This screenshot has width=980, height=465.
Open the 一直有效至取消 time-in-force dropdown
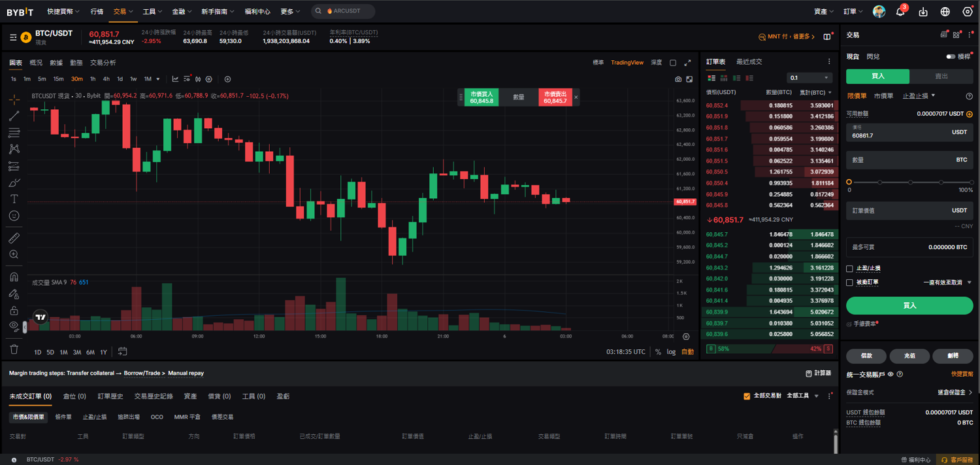click(947, 283)
